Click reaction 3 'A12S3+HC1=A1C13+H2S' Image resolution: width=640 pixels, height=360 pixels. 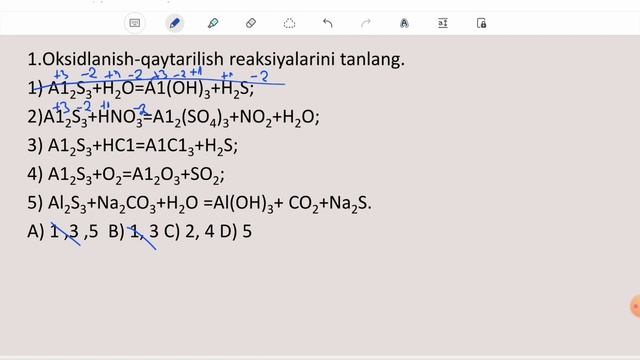[133, 146]
